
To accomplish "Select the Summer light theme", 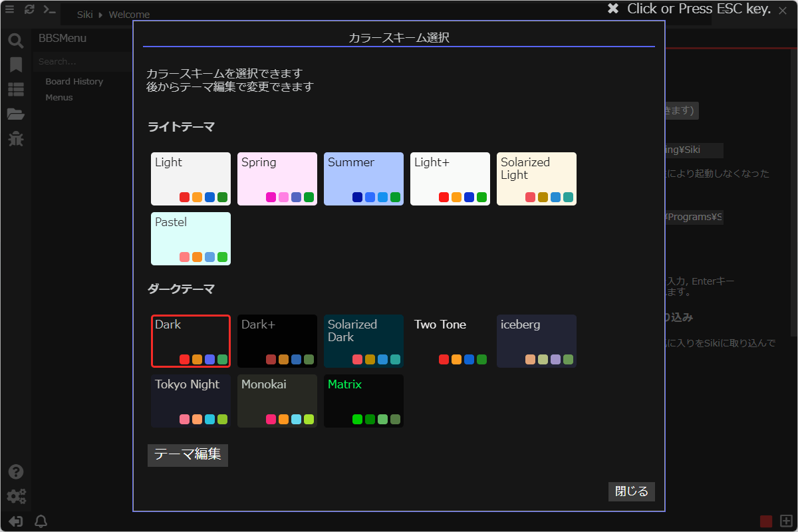I will [363, 178].
